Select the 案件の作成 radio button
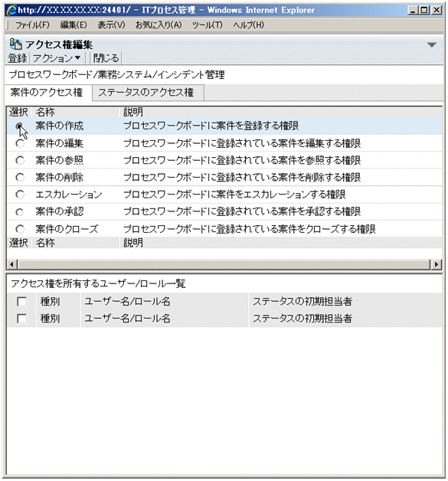Screen dimensions: 448x481 (x=20, y=126)
